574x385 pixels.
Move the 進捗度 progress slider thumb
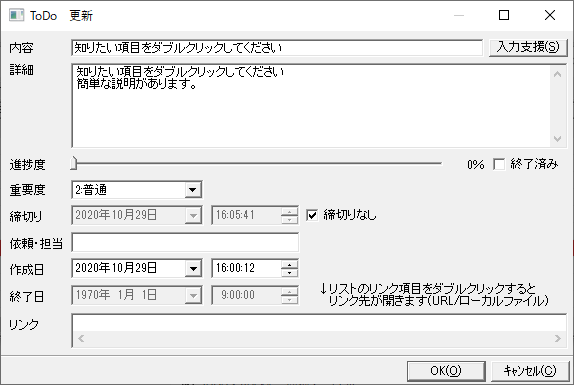(x=74, y=163)
